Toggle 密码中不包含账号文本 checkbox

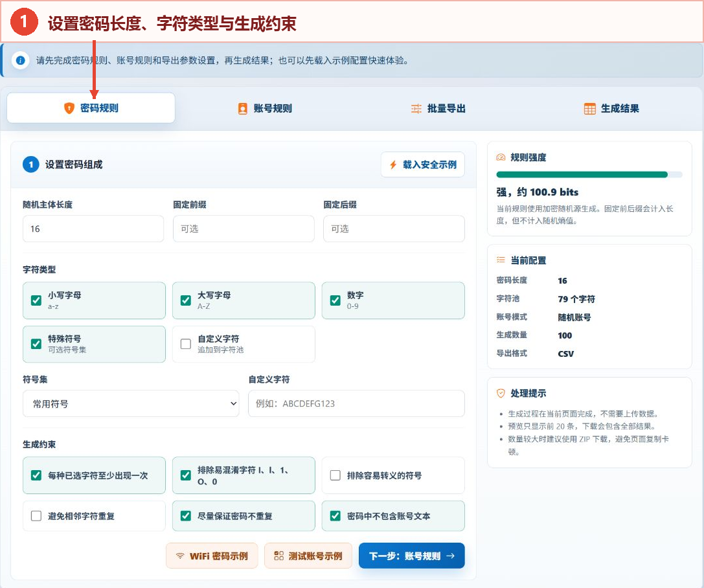(335, 515)
